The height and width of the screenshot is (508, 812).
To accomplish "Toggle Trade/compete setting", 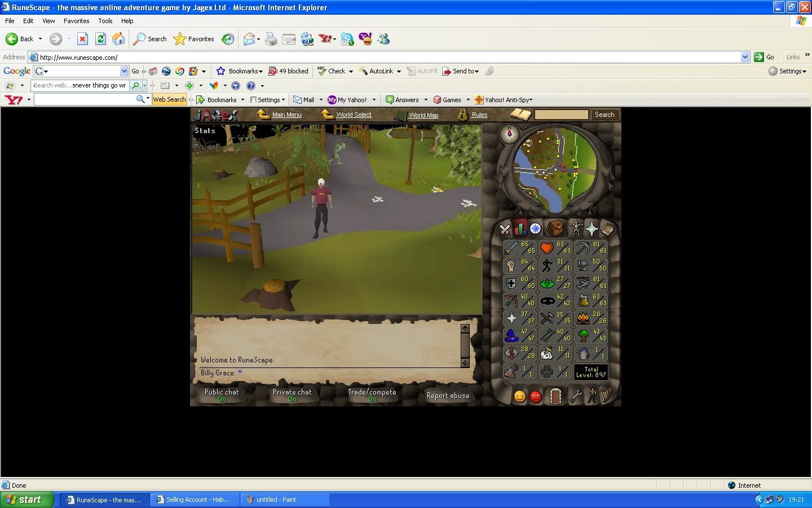I will point(372,395).
